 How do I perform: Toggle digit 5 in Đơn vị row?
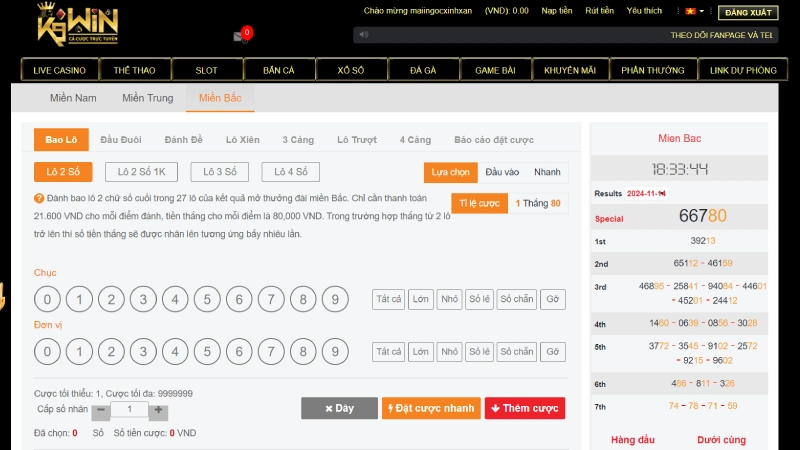coord(207,352)
